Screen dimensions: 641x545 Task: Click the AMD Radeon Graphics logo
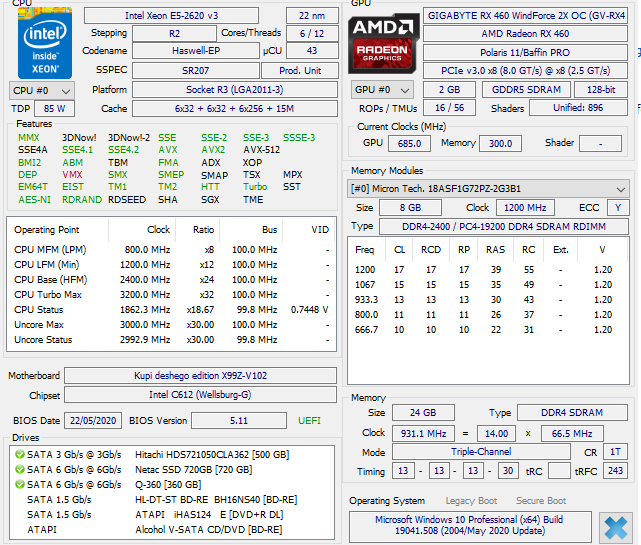click(383, 43)
